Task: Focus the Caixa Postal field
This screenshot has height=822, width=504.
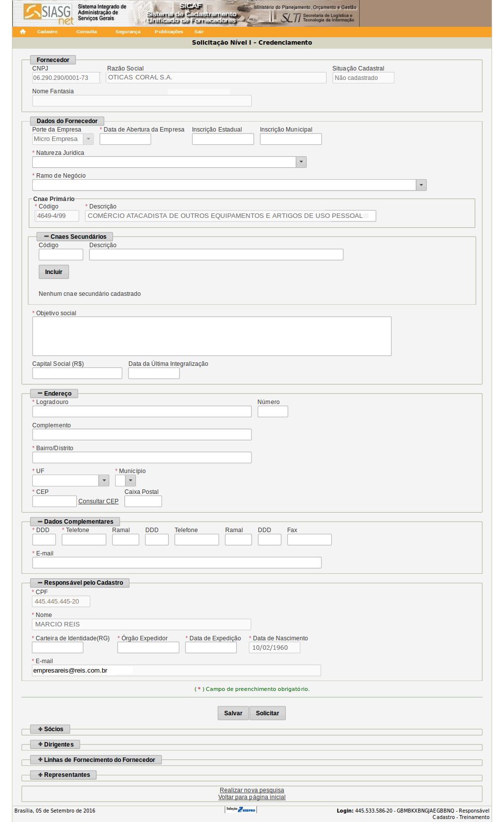Action: pos(143,501)
